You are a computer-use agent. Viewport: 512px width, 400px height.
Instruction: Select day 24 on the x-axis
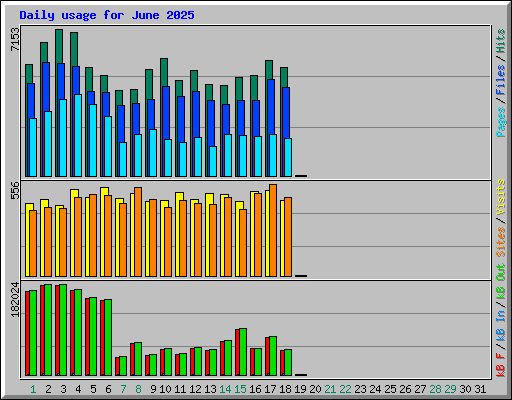click(375, 389)
